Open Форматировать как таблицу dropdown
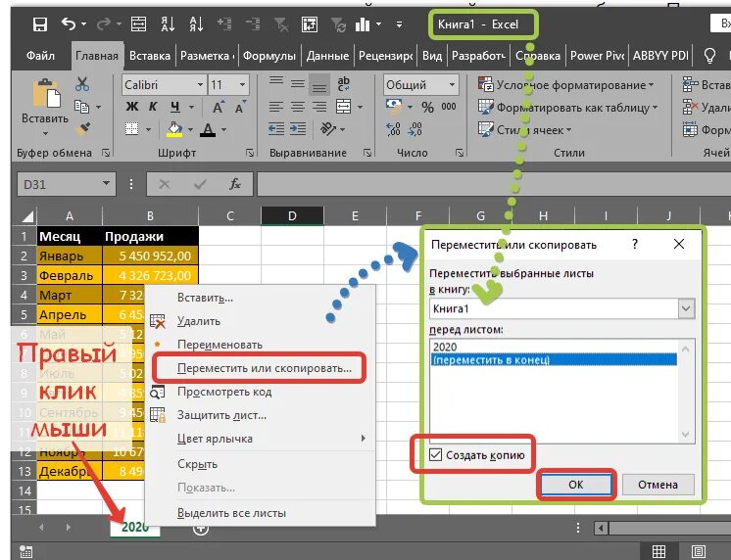This screenshot has height=560, width=731. point(568,107)
